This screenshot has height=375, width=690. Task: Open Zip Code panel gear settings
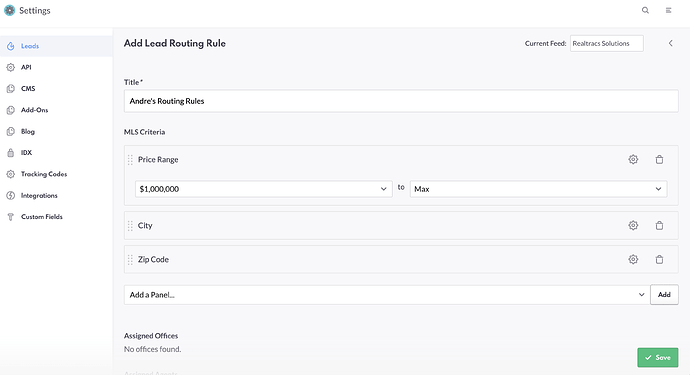(x=633, y=259)
